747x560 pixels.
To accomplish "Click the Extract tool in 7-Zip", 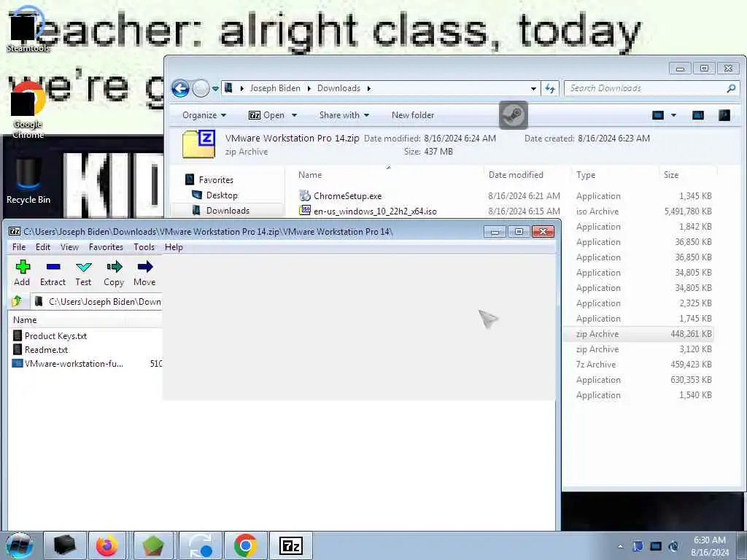I will click(x=53, y=273).
